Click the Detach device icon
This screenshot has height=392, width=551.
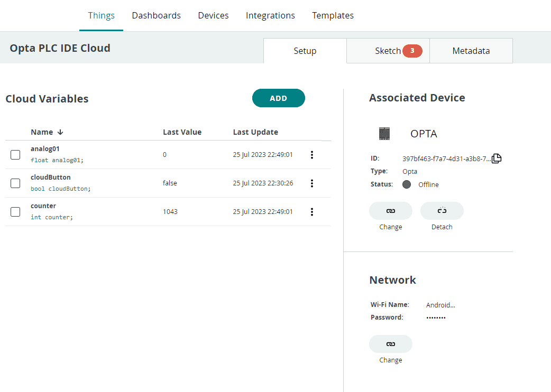click(x=442, y=211)
